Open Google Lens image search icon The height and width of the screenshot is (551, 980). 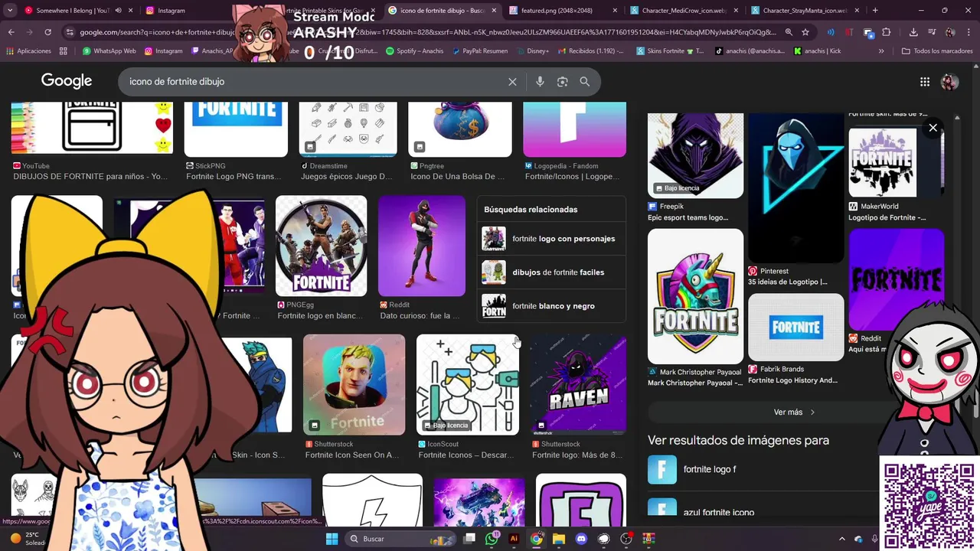click(x=563, y=82)
